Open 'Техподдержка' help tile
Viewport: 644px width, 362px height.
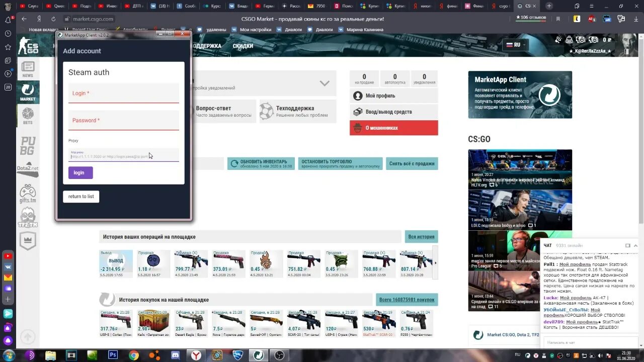point(298,111)
